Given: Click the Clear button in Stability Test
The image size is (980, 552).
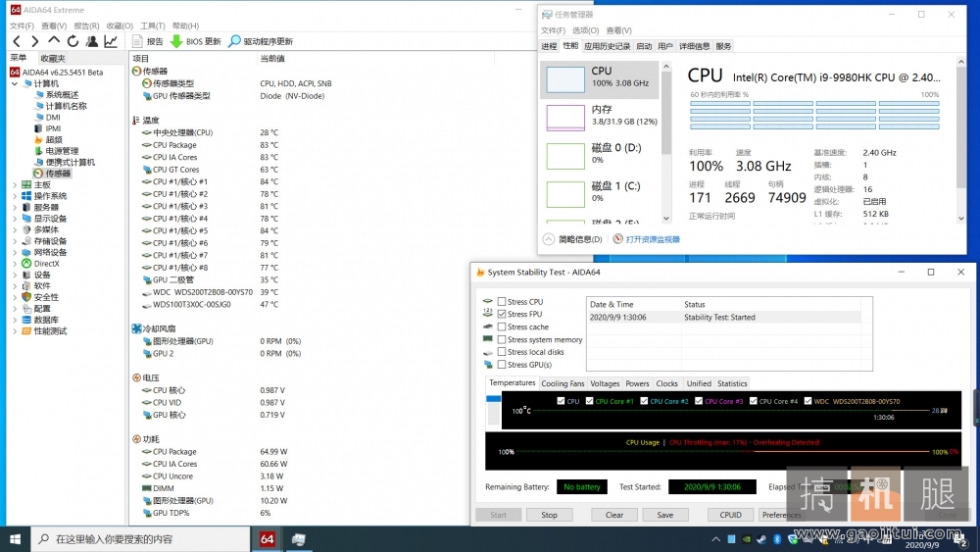Looking at the screenshot, I should pyautogui.click(x=613, y=515).
